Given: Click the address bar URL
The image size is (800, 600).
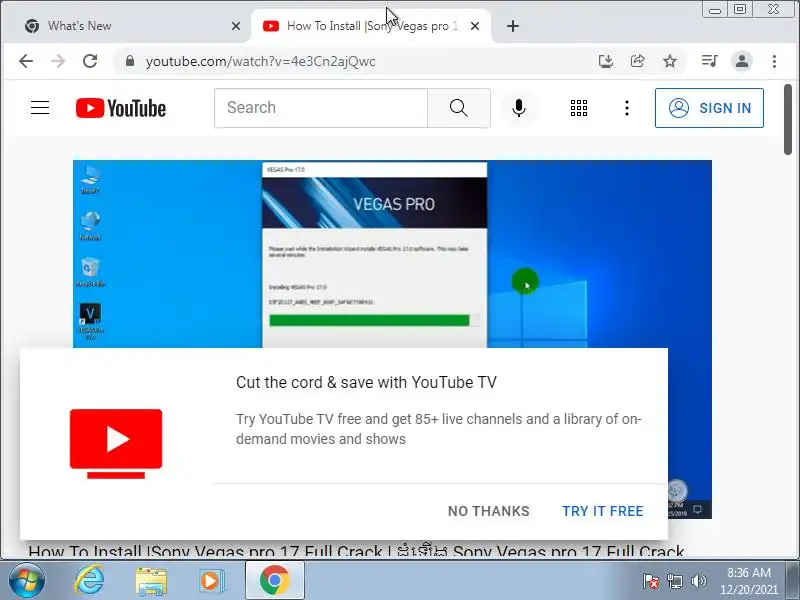Looking at the screenshot, I should [260, 61].
